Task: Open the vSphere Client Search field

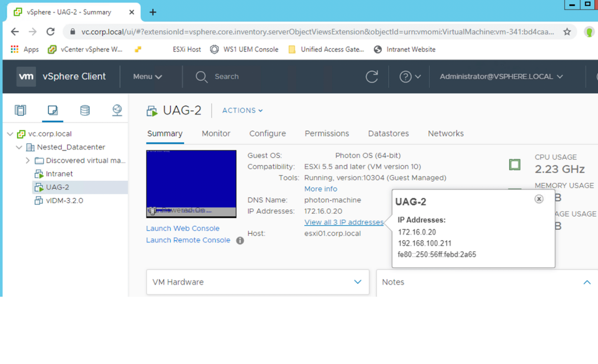Action: [226, 76]
